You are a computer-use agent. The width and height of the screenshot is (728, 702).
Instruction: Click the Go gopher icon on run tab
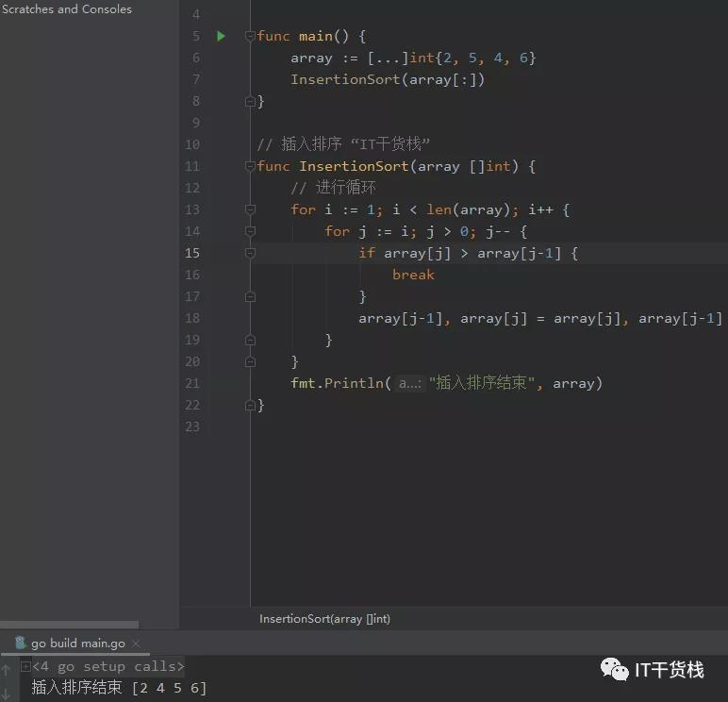(21, 643)
